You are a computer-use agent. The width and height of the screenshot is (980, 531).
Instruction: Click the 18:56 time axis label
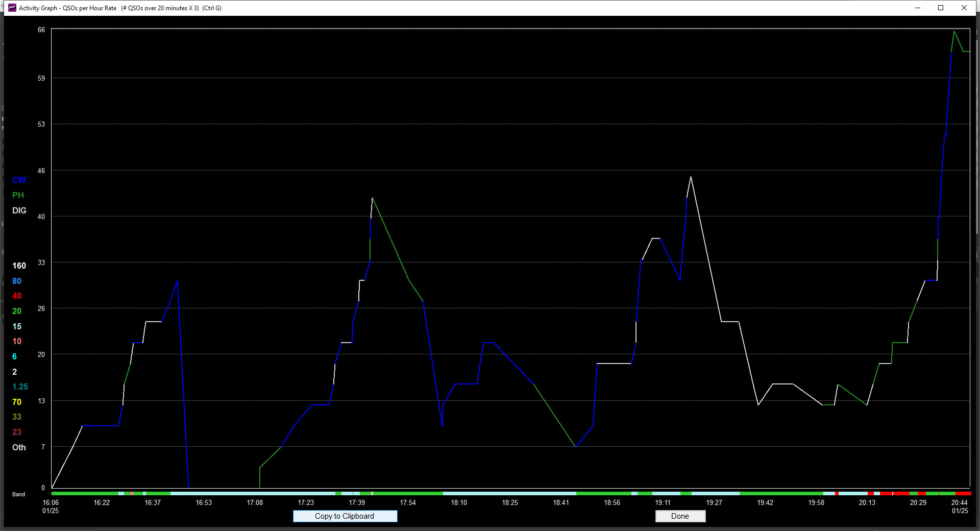pos(612,502)
